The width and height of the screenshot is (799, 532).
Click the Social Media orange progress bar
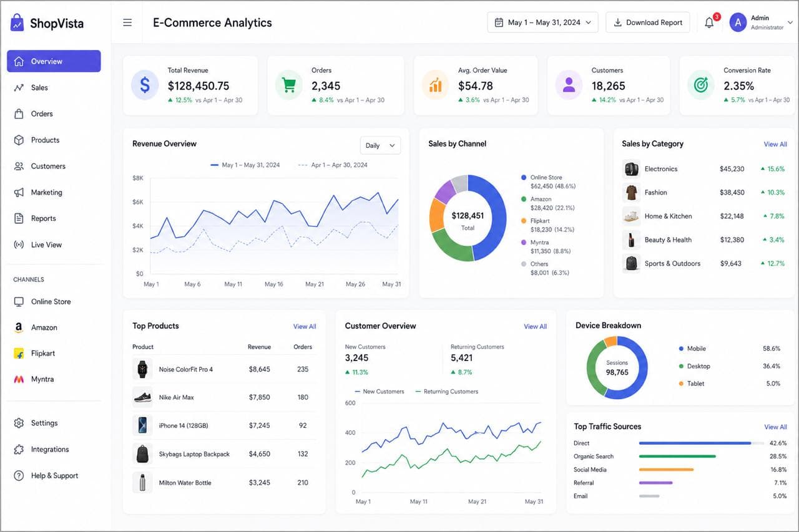pyautogui.click(x=666, y=470)
